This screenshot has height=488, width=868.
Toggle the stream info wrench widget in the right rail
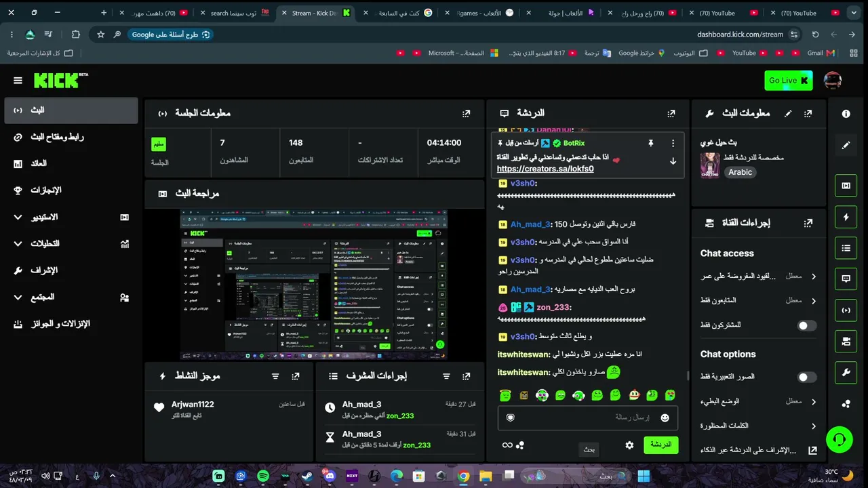tap(846, 372)
